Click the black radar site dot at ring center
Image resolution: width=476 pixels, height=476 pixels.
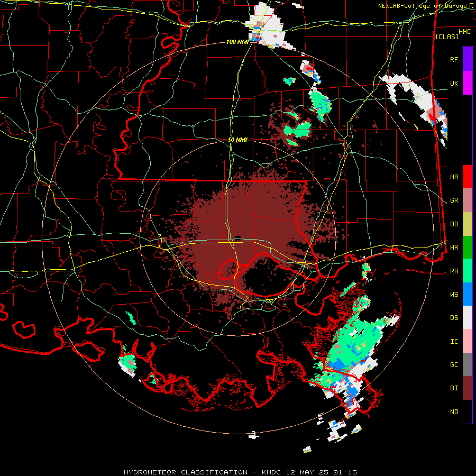(x=237, y=237)
